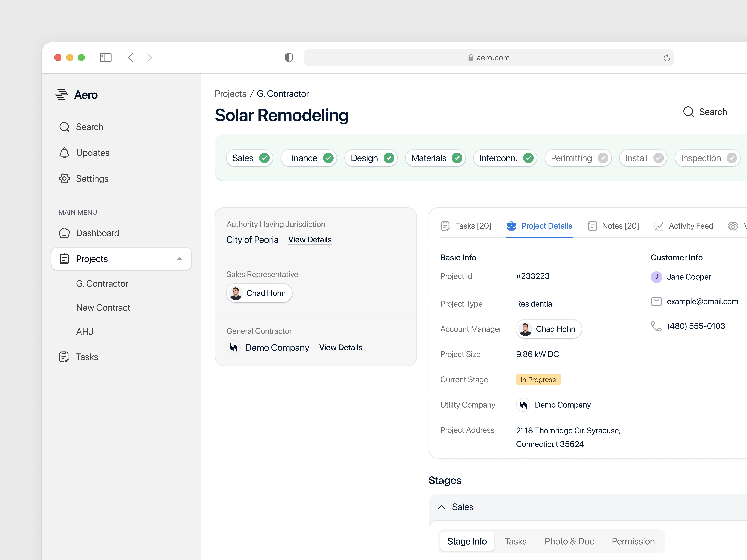The width and height of the screenshot is (747, 560).
Task: Open G. Contractor in sidebar submenu
Action: [102, 284]
